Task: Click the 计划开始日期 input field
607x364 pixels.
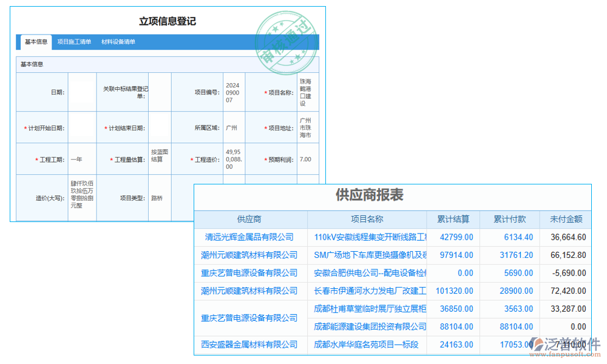Action: [x=82, y=127]
